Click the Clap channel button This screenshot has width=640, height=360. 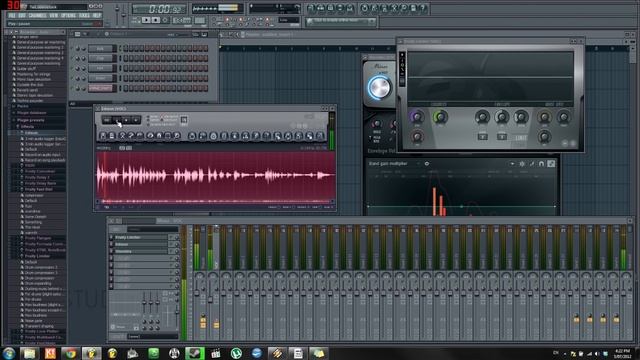pos(100,58)
